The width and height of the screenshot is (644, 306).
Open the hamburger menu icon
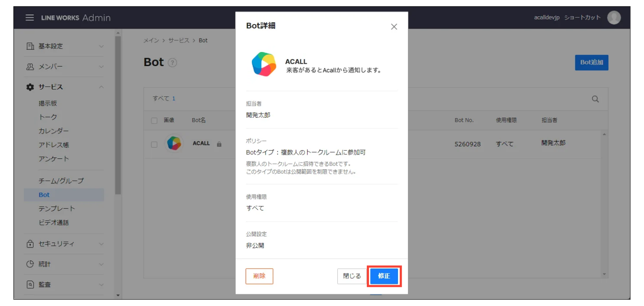coord(29,18)
